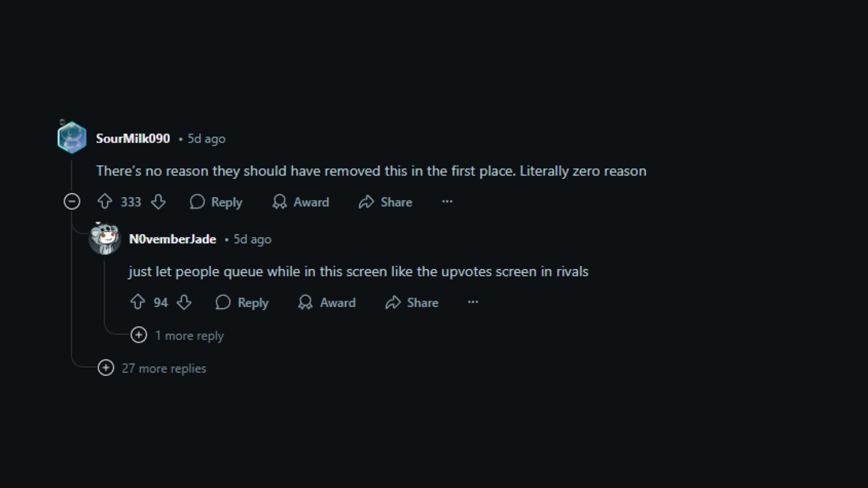Click N0vemberJade username profile link
Screen dimensions: 868x488
pyautogui.click(x=172, y=238)
